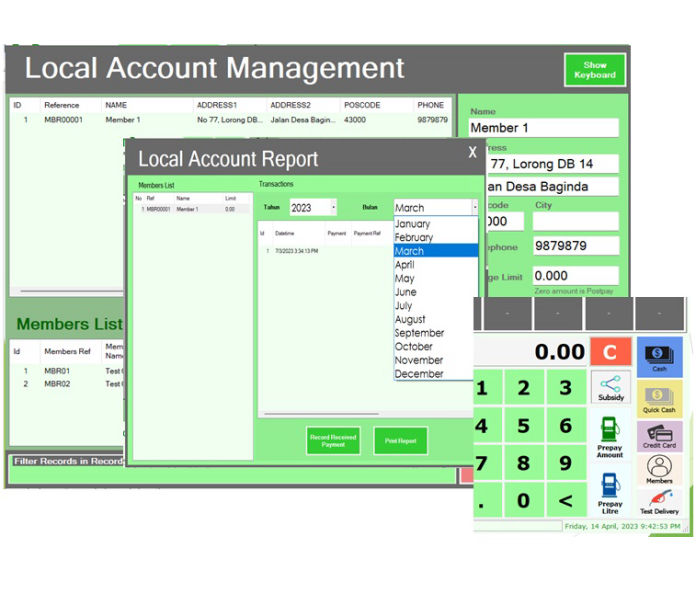
Task: Choose the Prepay Amount pump icon
Action: [610, 436]
